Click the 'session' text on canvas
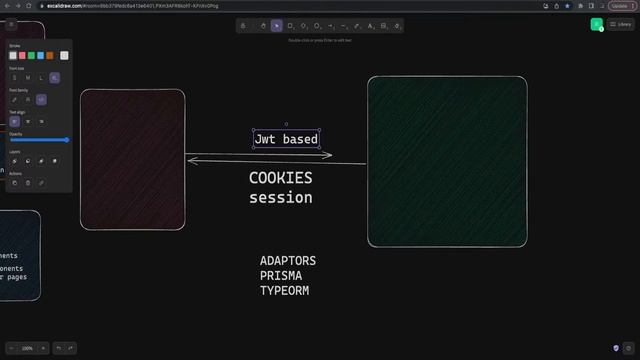The image size is (640, 360). [281, 198]
